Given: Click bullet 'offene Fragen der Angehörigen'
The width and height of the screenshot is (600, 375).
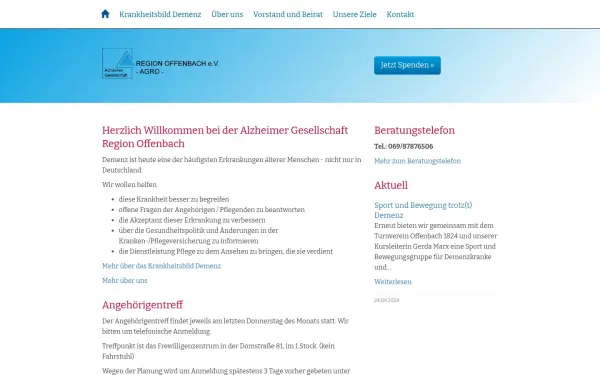Looking at the screenshot, I should [212, 210].
